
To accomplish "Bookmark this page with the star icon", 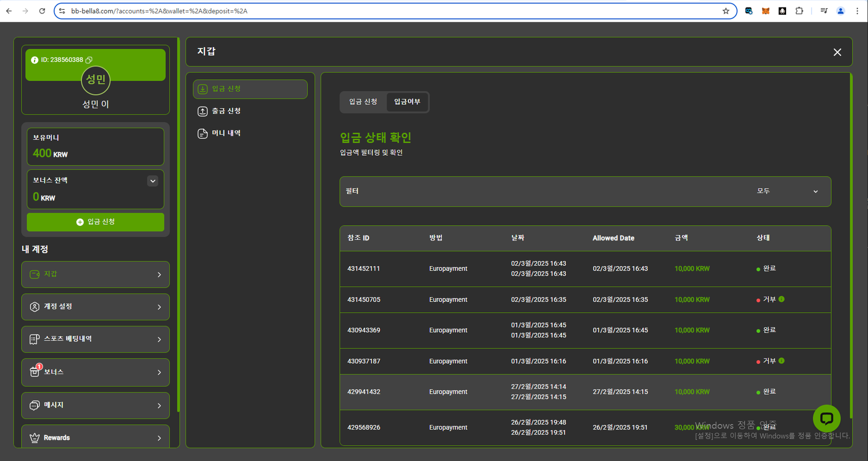I will [726, 11].
